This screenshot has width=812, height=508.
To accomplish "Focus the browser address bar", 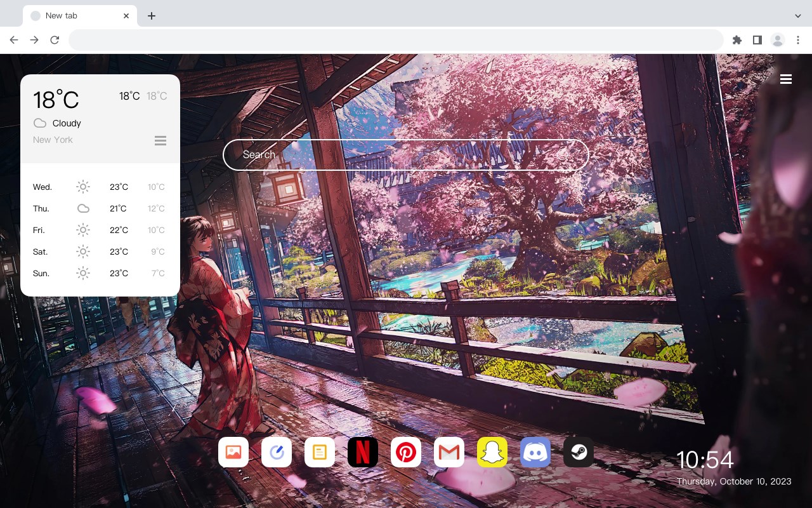I will coord(396,40).
